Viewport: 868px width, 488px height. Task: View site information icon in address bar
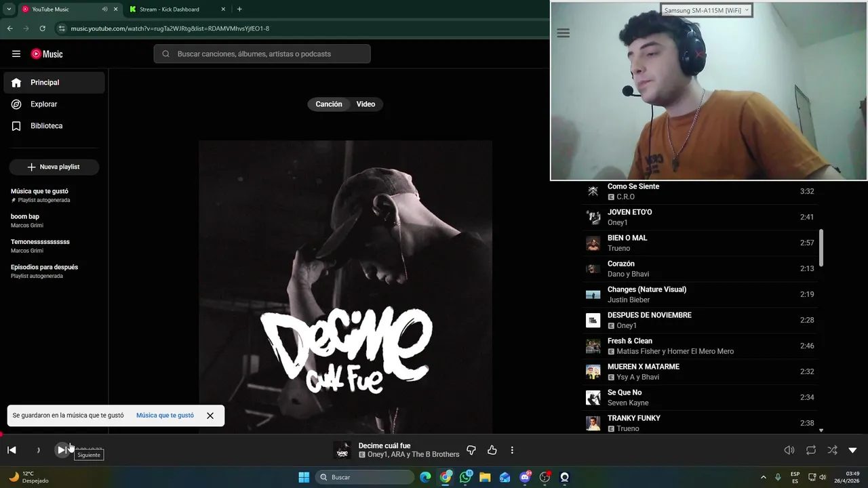pyautogui.click(x=62, y=28)
